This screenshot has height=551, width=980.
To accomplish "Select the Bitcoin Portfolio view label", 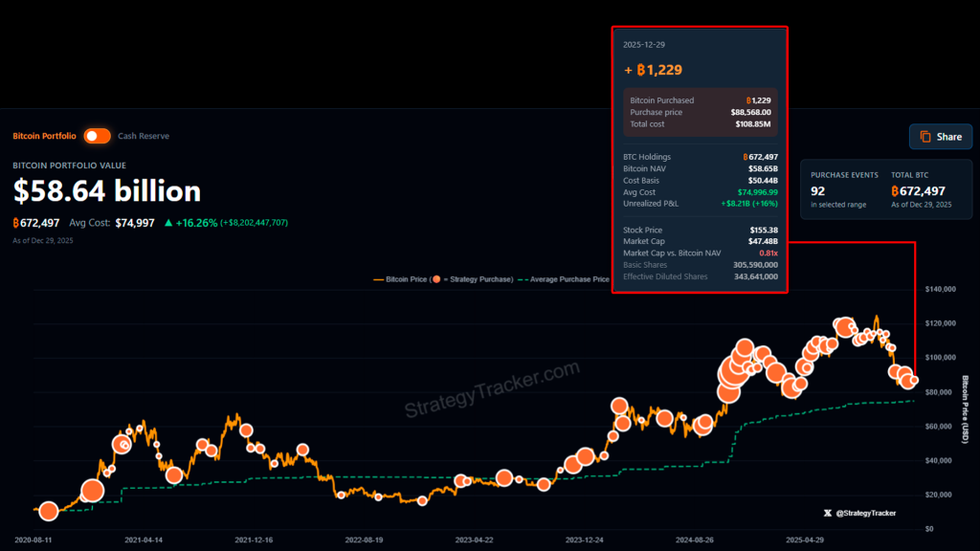I will click(x=44, y=136).
